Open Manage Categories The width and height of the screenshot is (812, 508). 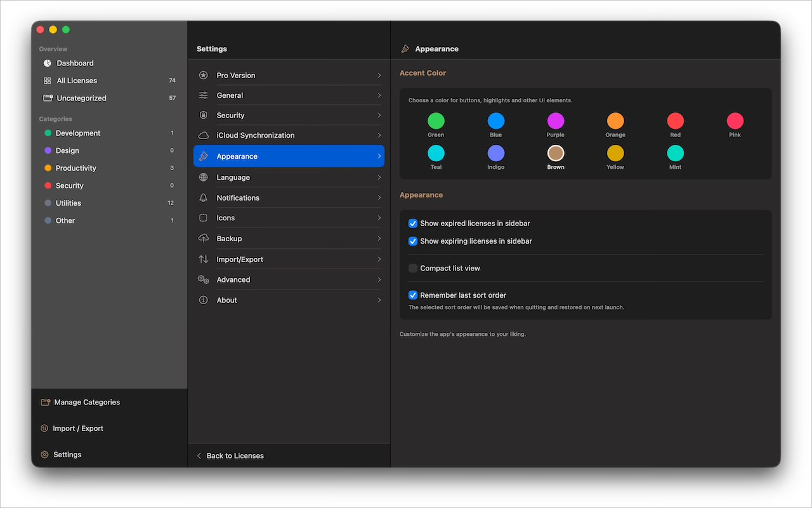point(81,403)
